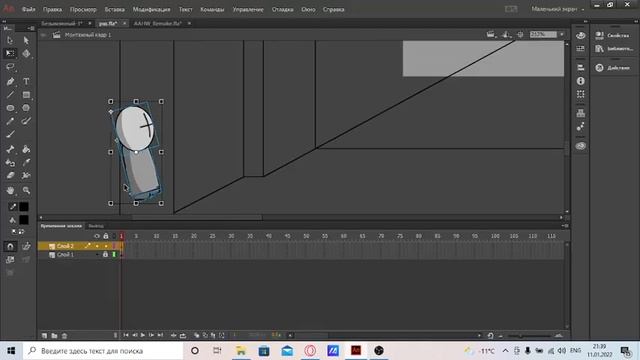Open the Edit Symbols dropdown

point(507,35)
